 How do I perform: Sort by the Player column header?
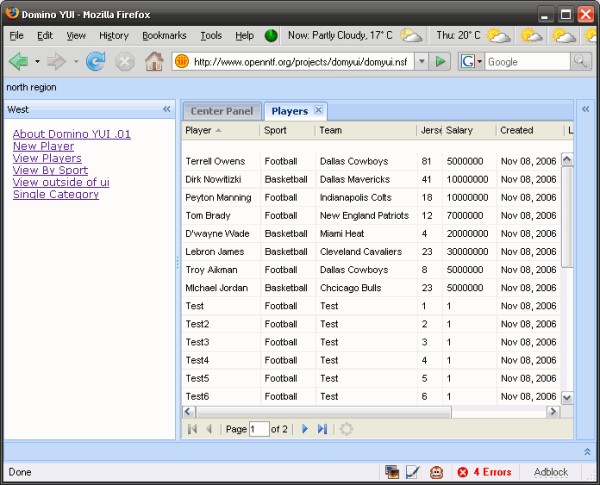[220, 130]
